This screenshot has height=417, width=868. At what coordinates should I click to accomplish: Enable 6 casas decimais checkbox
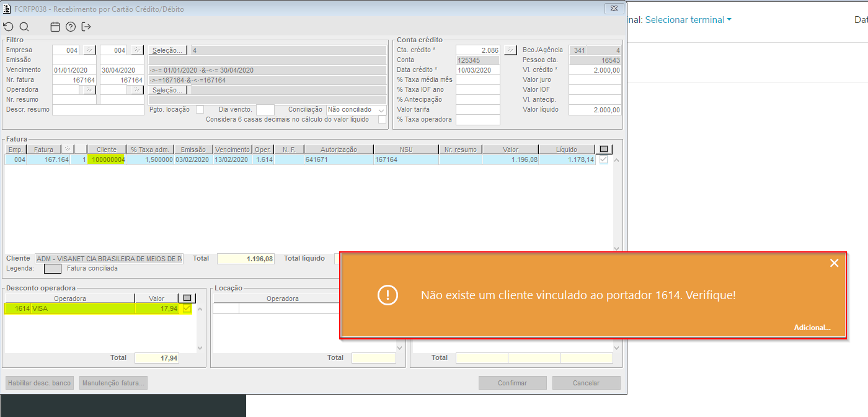[x=382, y=120]
